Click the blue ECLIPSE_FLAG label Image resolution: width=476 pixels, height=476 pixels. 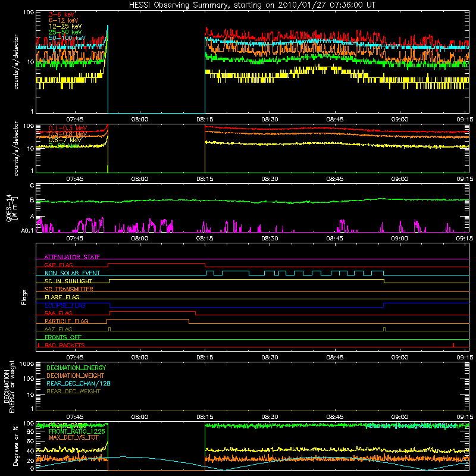click(x=65, y=305)
